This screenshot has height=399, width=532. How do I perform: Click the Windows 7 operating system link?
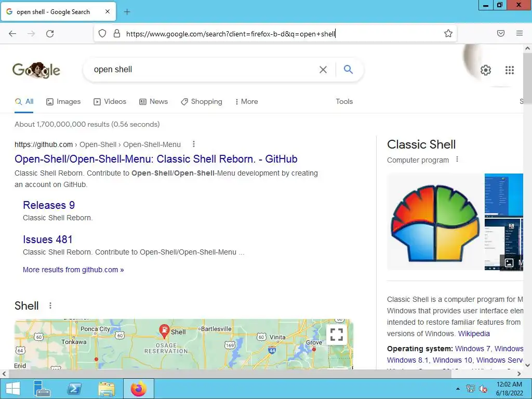pyautogui.click(x=473, y=349)
